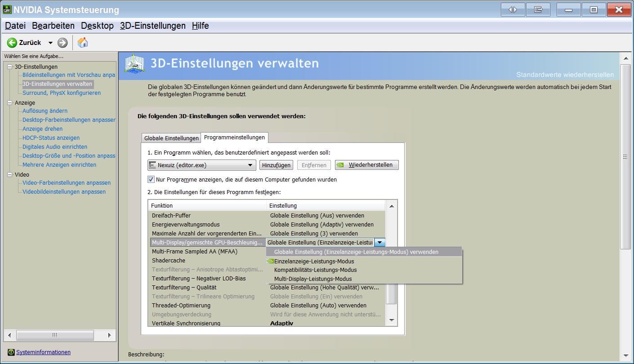Go to the home start page icon

pos(83,42)
